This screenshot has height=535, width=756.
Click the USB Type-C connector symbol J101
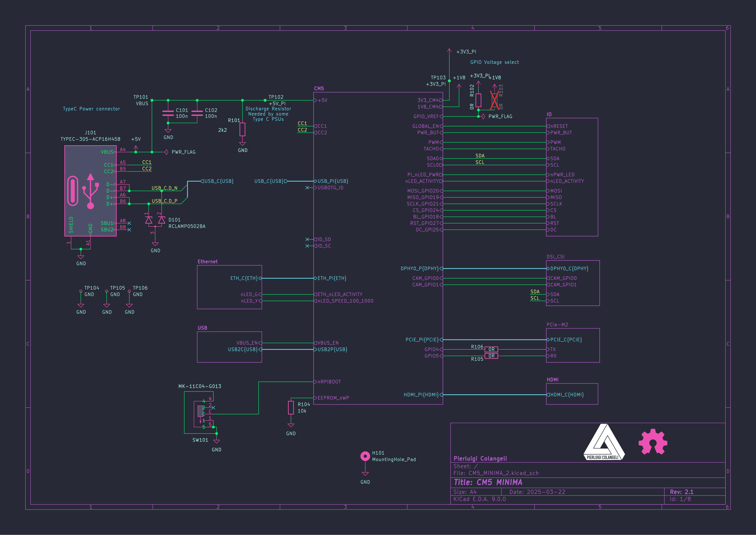pyautogui.click(x=90, y=191)
